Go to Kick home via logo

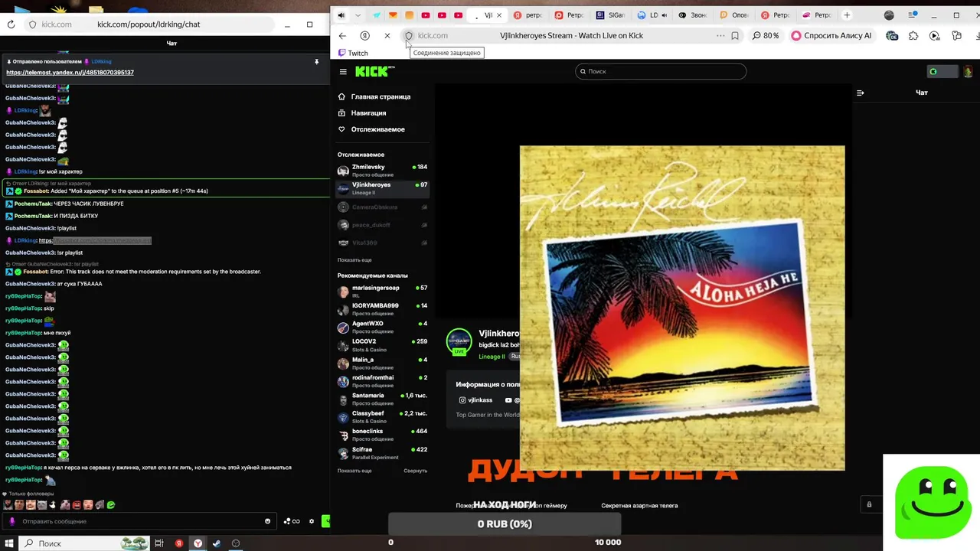pyautogui.click(x=374, y=71)
